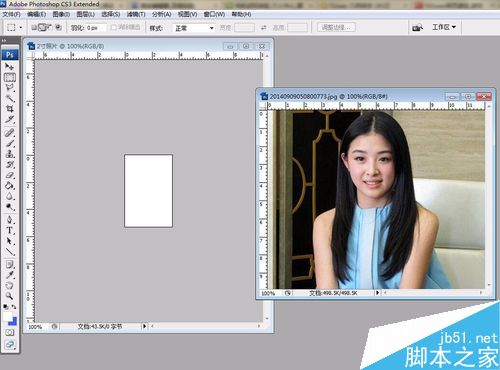Open the 帮助(H) menu
Viewport: 500px width, 370px height.
click(x=241, y=14)
